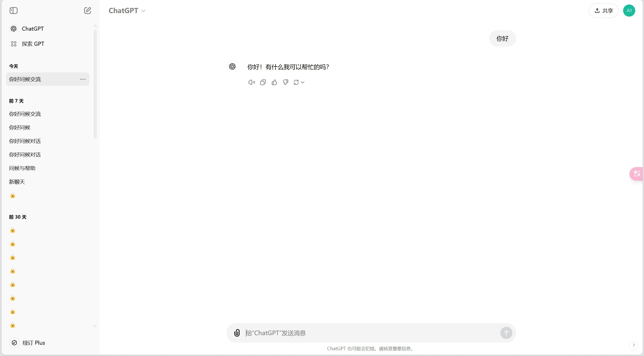
Task: Click the sidebar scrollbar thumb
Action: pyautogui.click(x=95, y=84)
